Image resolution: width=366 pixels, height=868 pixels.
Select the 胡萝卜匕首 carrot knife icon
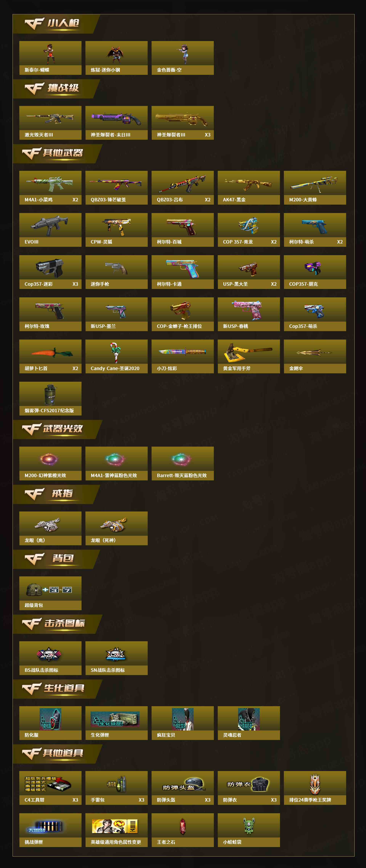coord(50,356)
